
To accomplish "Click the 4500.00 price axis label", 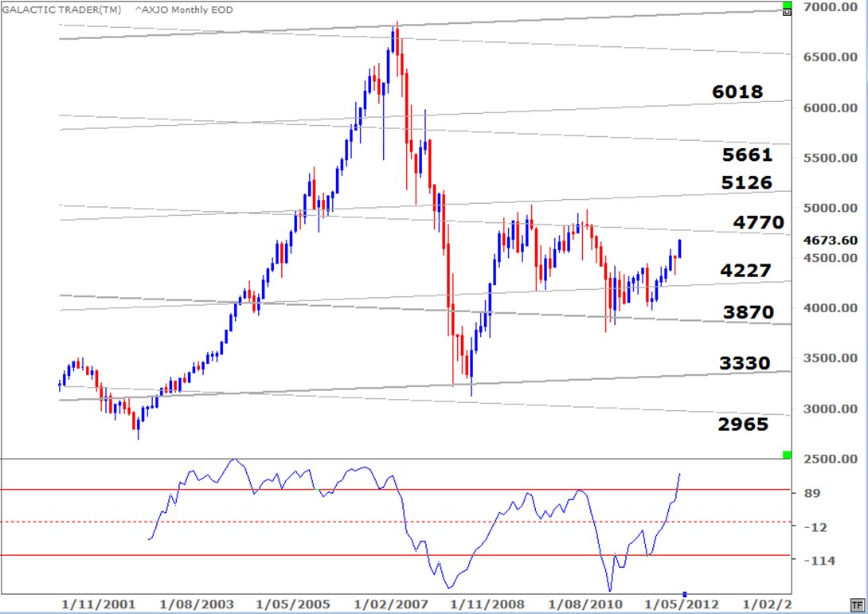I will click(831, 258).
